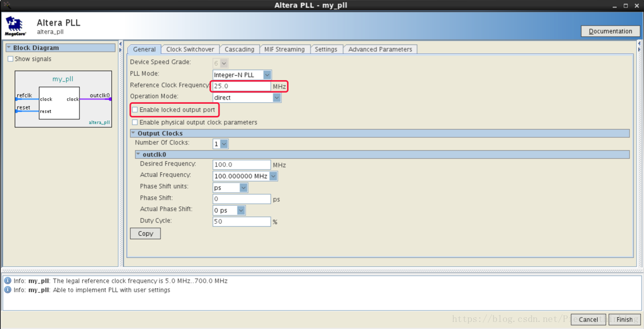Enable locked output port checkbox
Image resolution: width=644 pixels, height=329 pixels.
click(135, 110)
